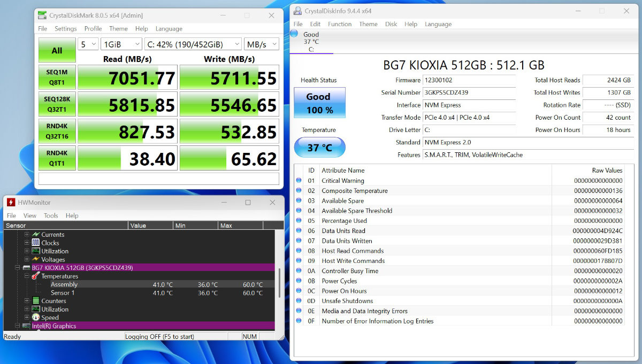Collapse the BG7 KIOXIA 512GB node
The width and height of the screenshot is (642, 364).
18,268
